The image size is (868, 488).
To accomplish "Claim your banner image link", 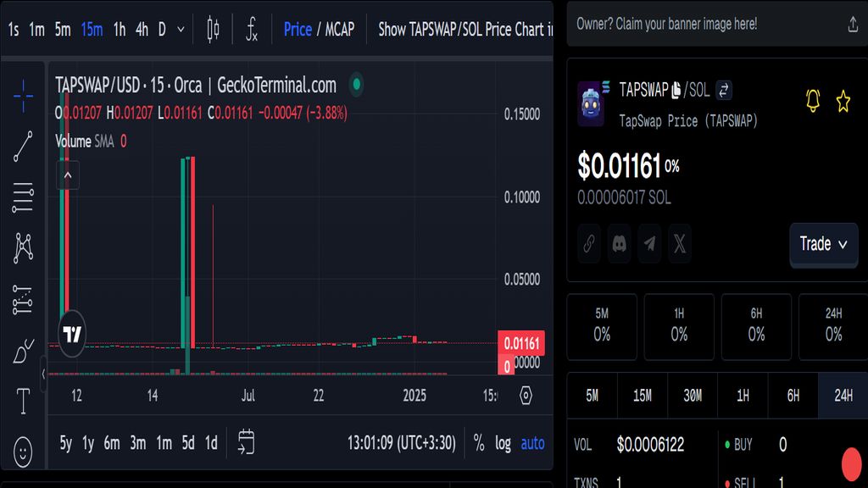I will coord(666,25).
